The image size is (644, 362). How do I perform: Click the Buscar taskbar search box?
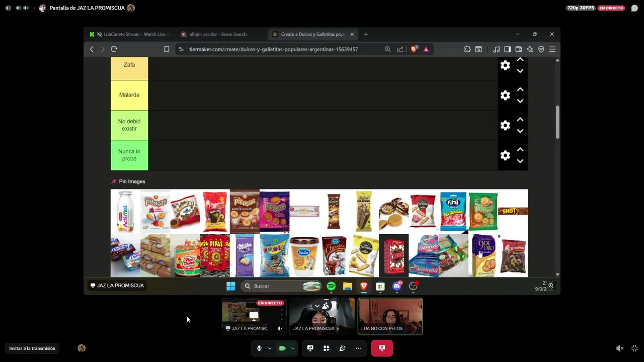pos(282,286)
